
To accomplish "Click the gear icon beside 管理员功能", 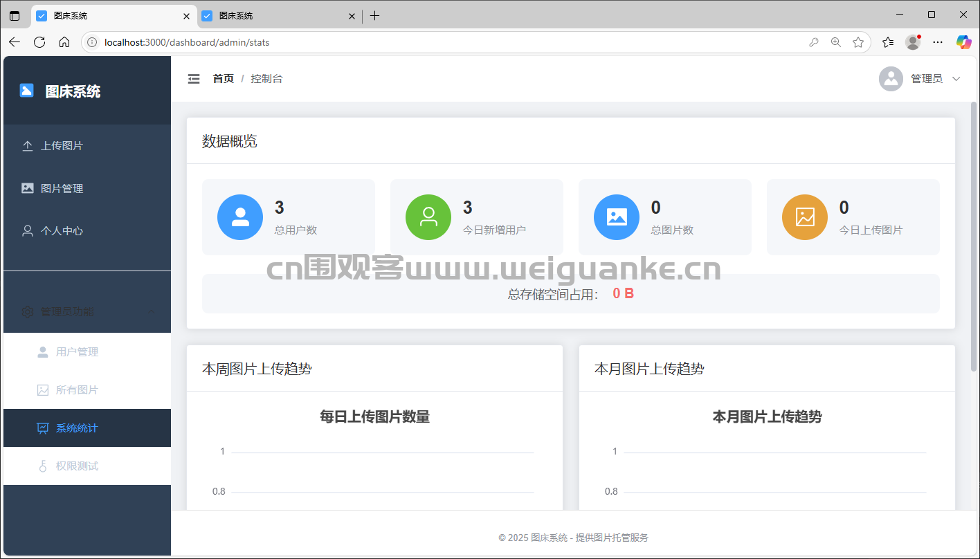I will point(28,312).
